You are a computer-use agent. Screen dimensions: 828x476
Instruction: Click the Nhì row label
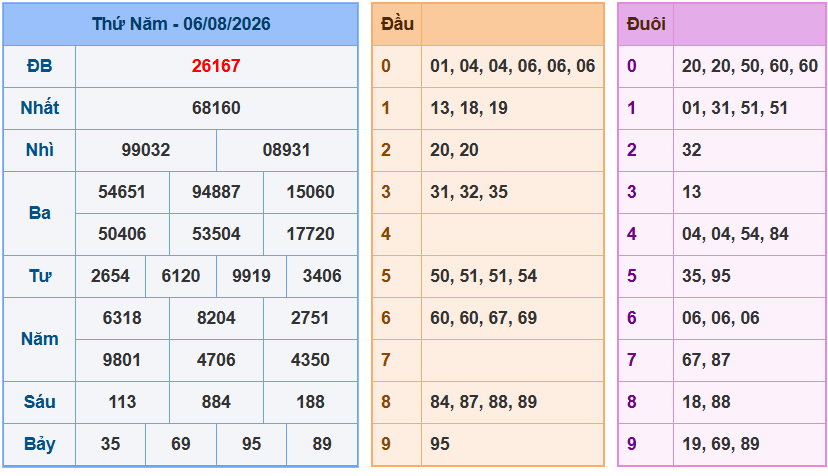click(x=40, y=150)
